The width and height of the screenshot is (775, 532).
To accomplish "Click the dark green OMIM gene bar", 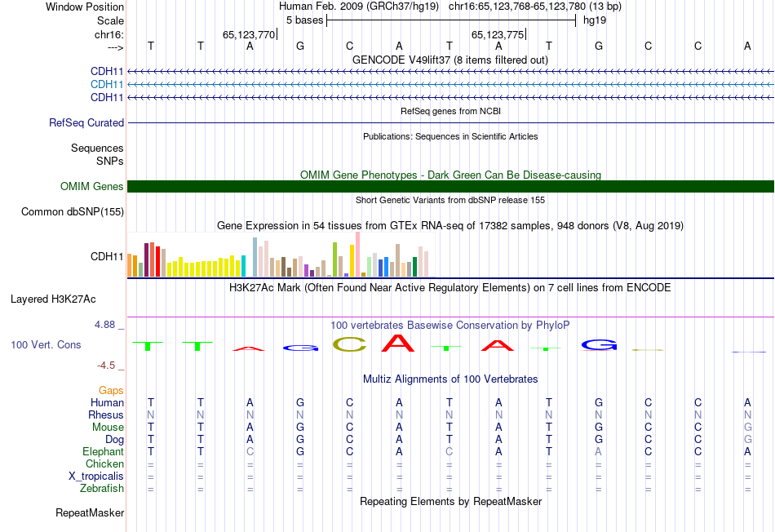I will [450, 186].
